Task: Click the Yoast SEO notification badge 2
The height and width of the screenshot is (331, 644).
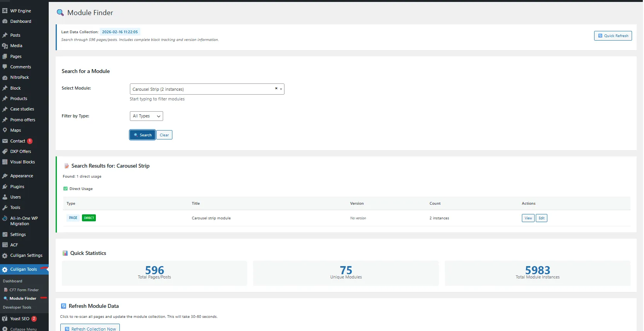Action: click(34, 319)
